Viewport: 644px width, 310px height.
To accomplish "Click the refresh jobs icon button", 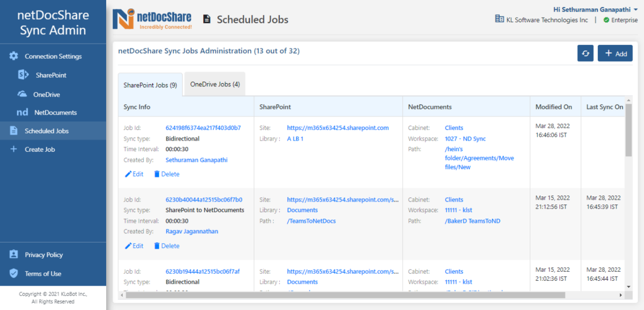I will (586, 53).
